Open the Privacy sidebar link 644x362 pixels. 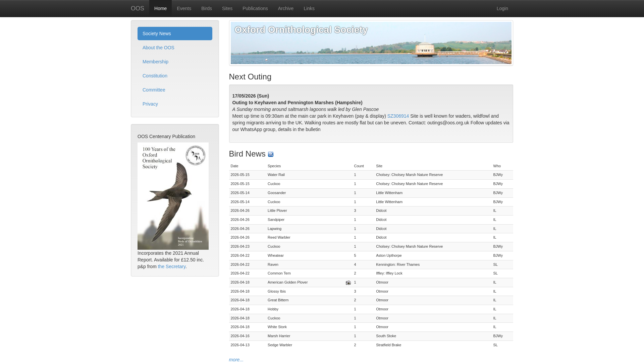click(x=175, y=104)
